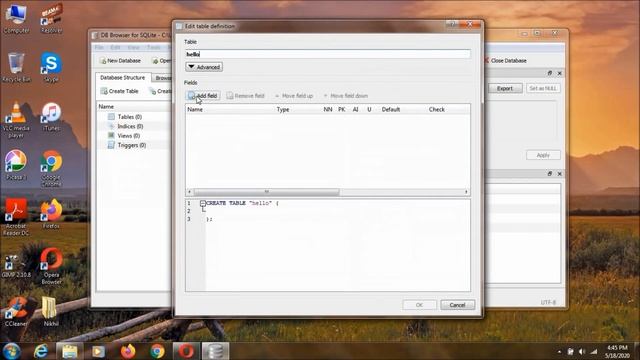Screen dimensions: 640x360
Task: Click the Name column header in fields list
Action: (195, 109)
